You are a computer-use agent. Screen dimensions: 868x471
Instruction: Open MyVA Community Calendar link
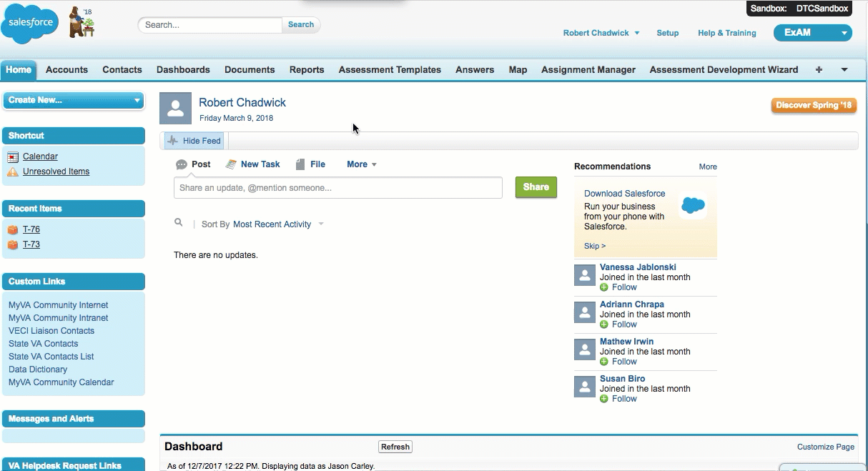pyautogui.click(x=61, y=382)
